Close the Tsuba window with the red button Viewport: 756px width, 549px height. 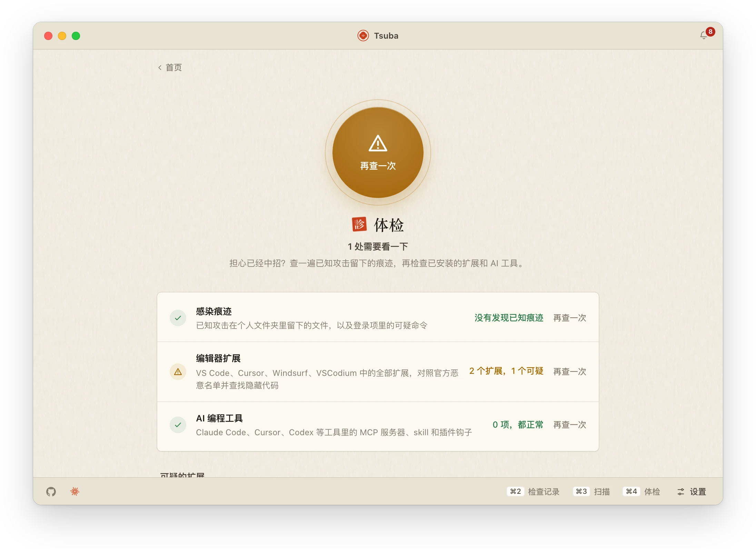tap(48, 36)
